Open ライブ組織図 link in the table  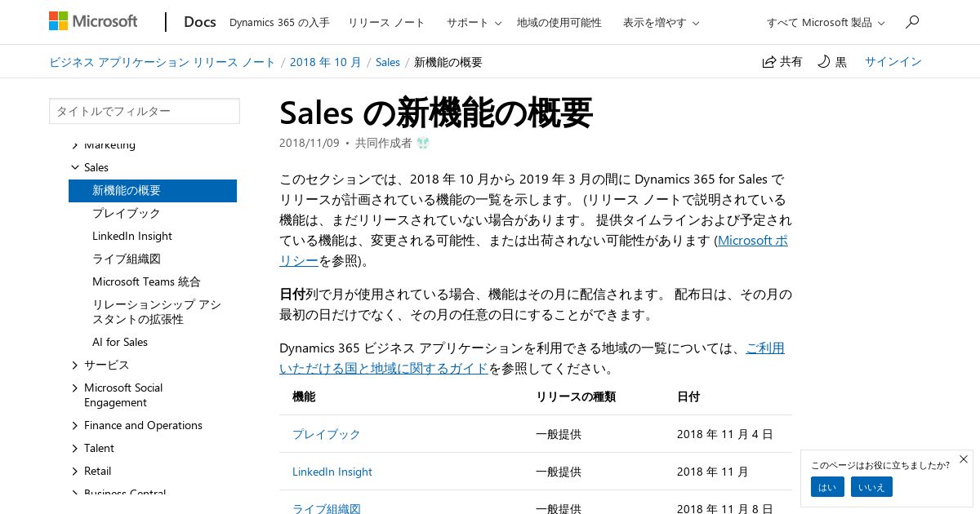[326, 508]
